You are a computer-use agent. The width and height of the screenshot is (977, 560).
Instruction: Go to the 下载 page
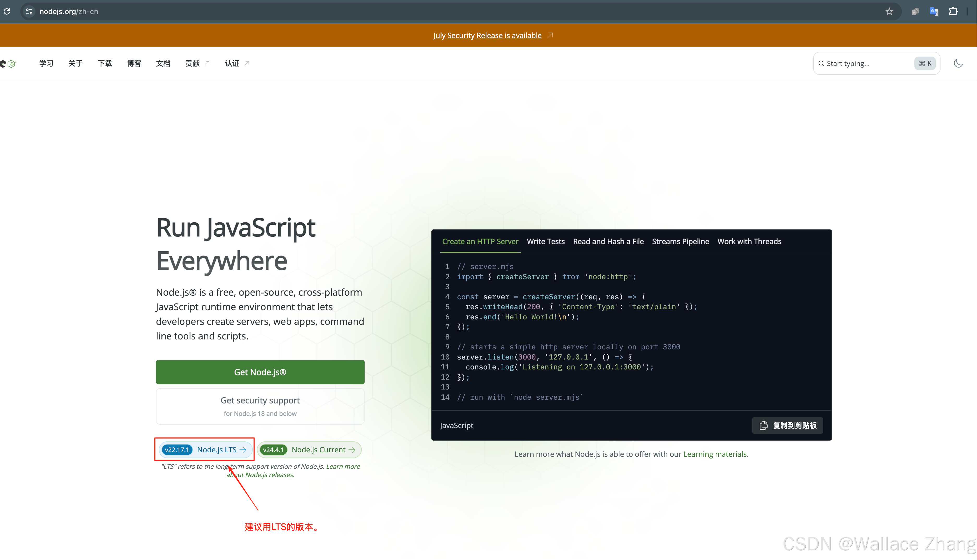point(105,63)
